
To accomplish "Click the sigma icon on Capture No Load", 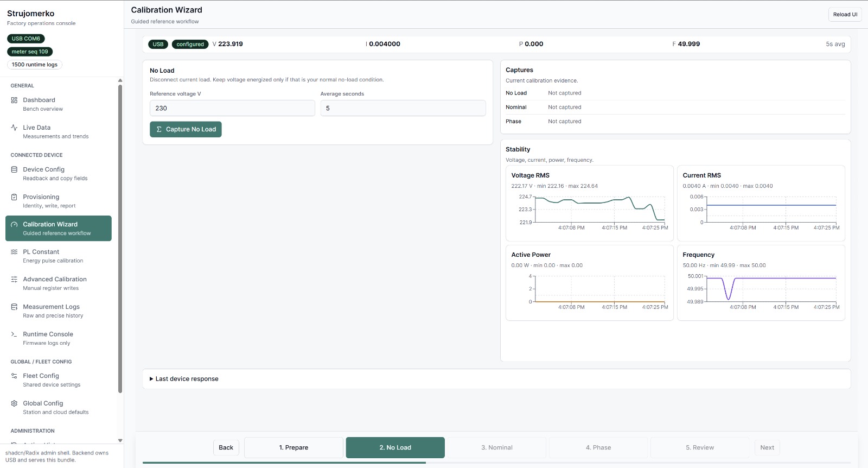I will tap(159, 129).
